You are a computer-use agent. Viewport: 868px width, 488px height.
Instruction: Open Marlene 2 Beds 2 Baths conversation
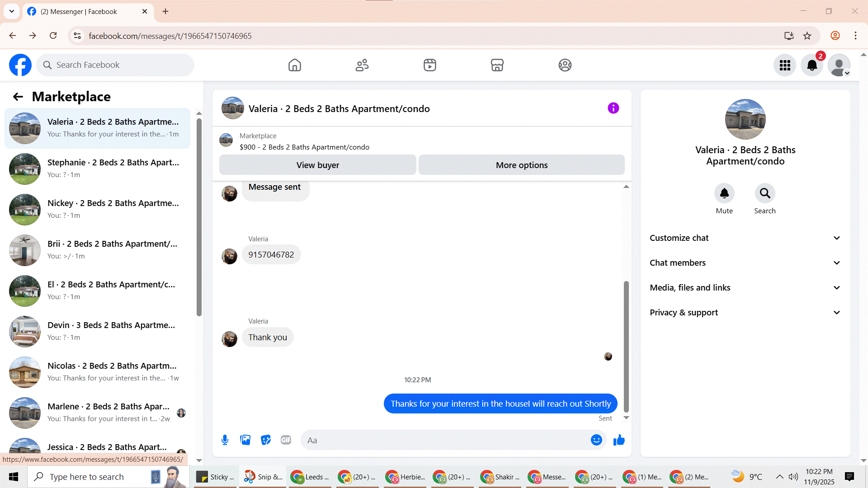(x=97, y=413)
